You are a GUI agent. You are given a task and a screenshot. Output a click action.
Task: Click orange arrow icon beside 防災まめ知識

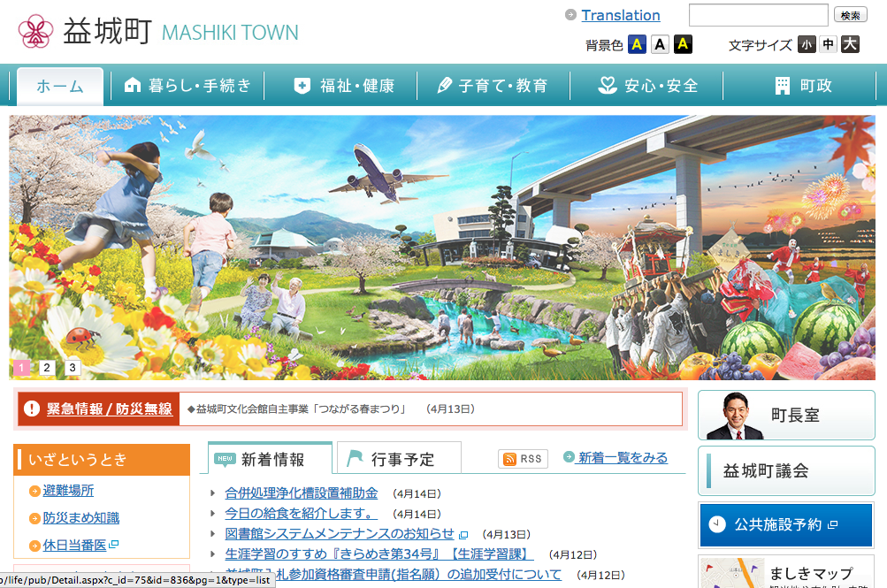34,518
